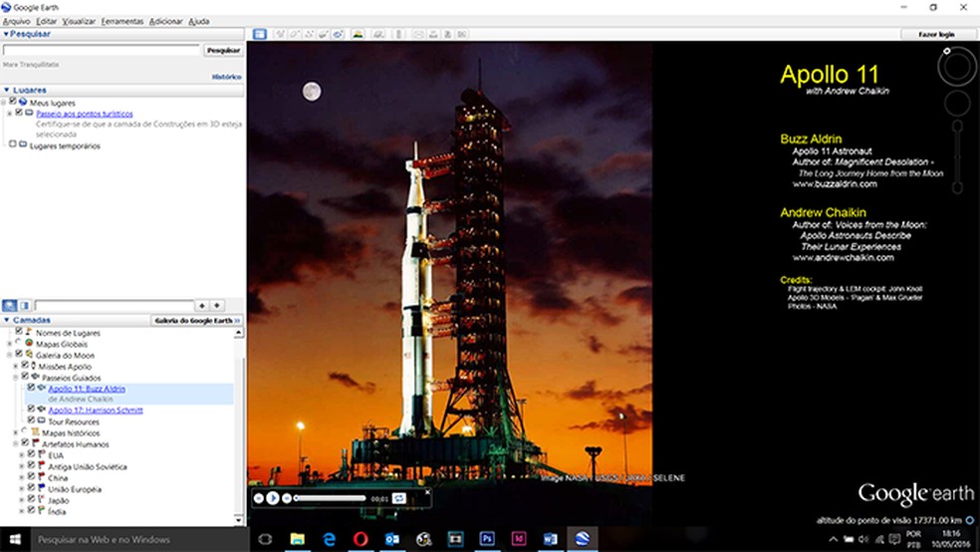Select the Ruler toolbar icon
Viewport: 980px width, 552px height.
pyautogui.click(x=398, y=35)
